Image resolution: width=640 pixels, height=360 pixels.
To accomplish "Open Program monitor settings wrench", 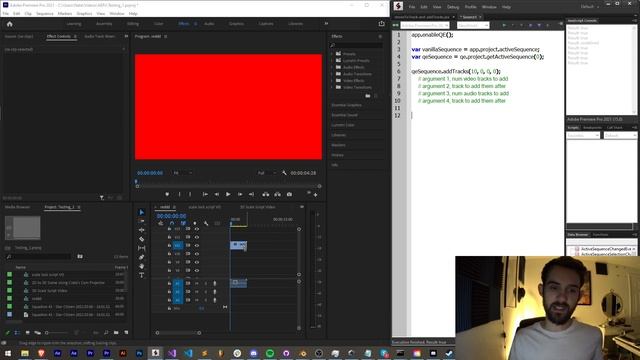I will click(x=284, y=173).
